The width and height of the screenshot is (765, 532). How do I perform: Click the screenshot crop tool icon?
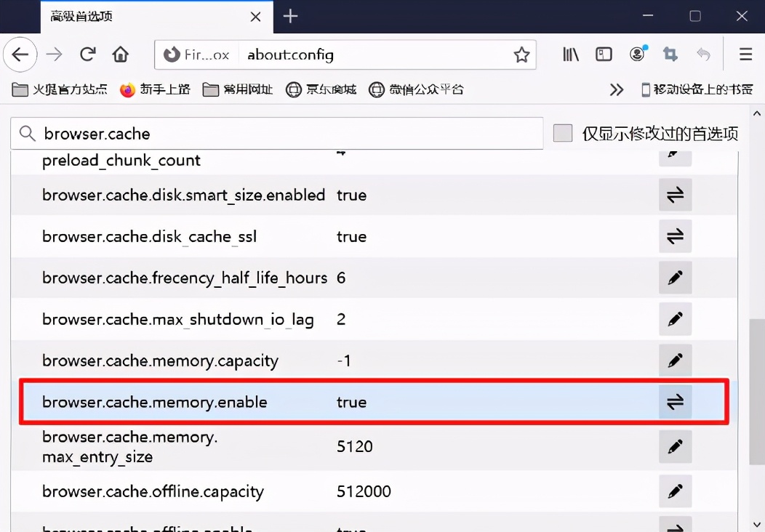pos(670,54)
